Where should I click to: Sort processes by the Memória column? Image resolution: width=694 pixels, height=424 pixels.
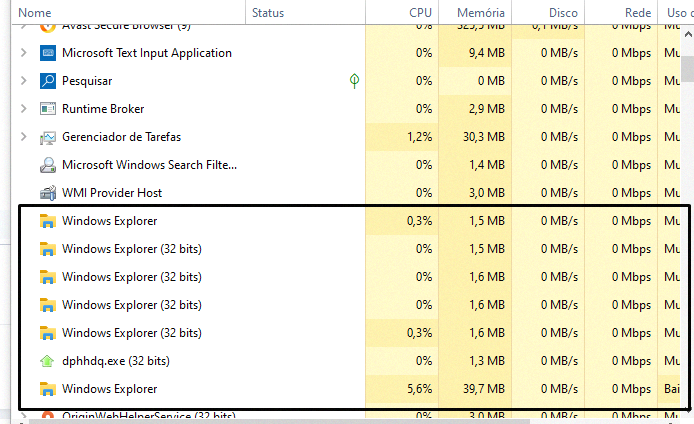pyautogui.click(x=475, y=12)
